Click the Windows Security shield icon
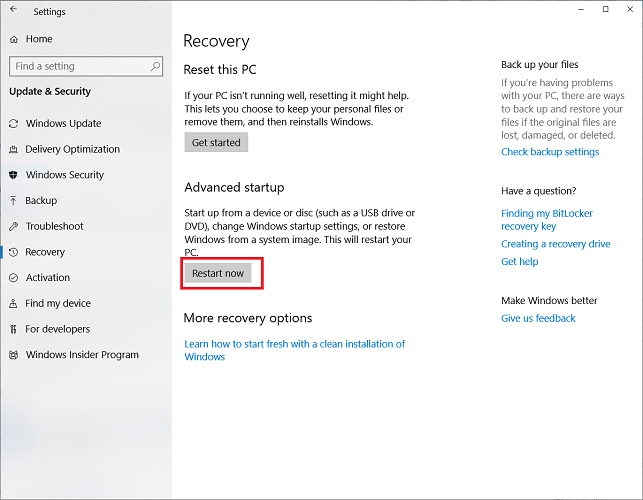 pos(14,175)
